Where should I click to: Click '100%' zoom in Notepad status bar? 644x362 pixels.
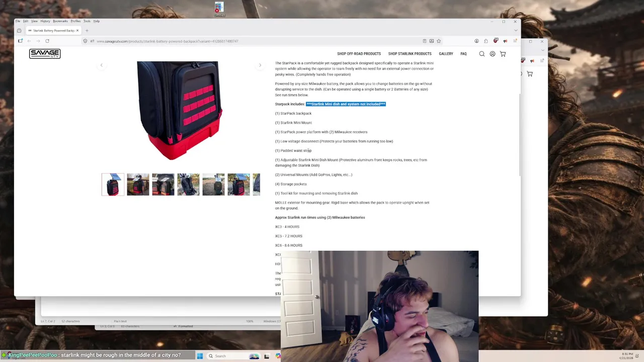250,321
